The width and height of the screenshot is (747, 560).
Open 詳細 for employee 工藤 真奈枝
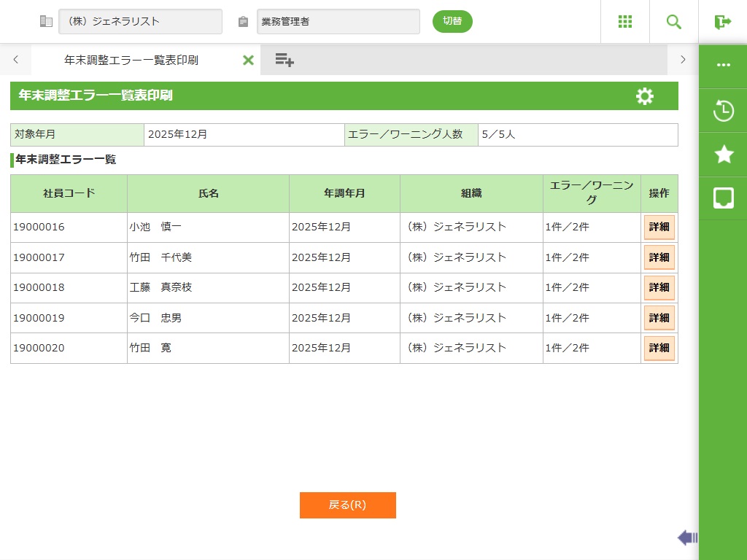(x=659, y=287)
